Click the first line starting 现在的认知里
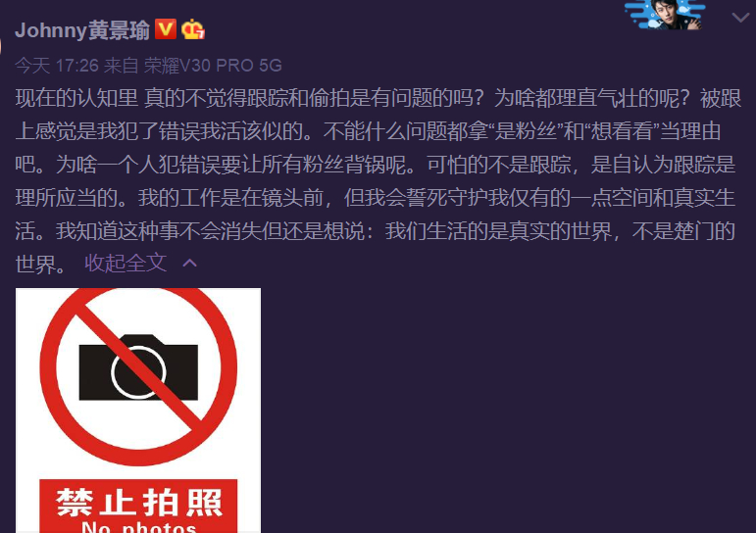This screenshot has width=756, height=533. pos(378,98)
